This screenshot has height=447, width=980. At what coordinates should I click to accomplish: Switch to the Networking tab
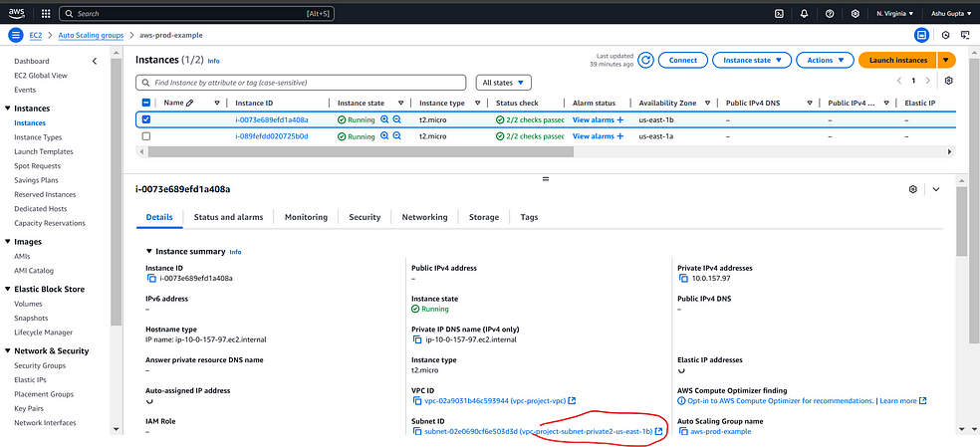point(424,217)
